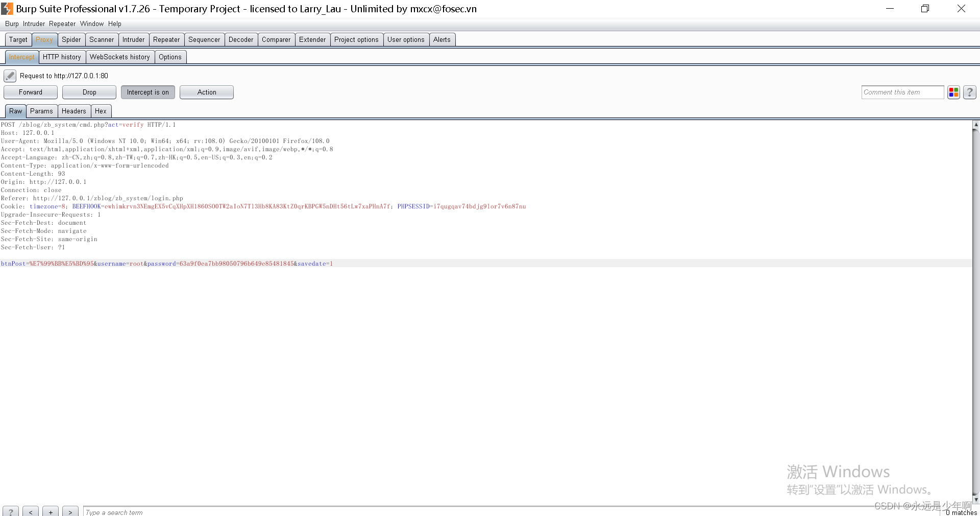Show the Headers request view
980x516 pixels.
74,111
